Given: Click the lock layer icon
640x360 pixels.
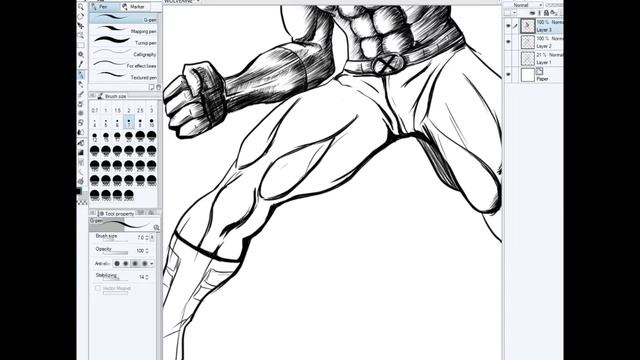Looking at the screenshot, I should (x=546, y=13).
